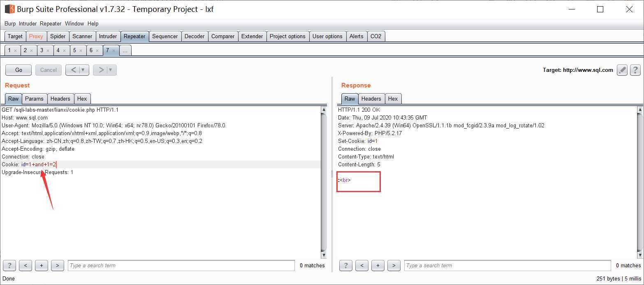Image resolution: width=644 pixels, height=285 pixels.
Task: Close Repeater tab 7
Action: pos(114,51)
